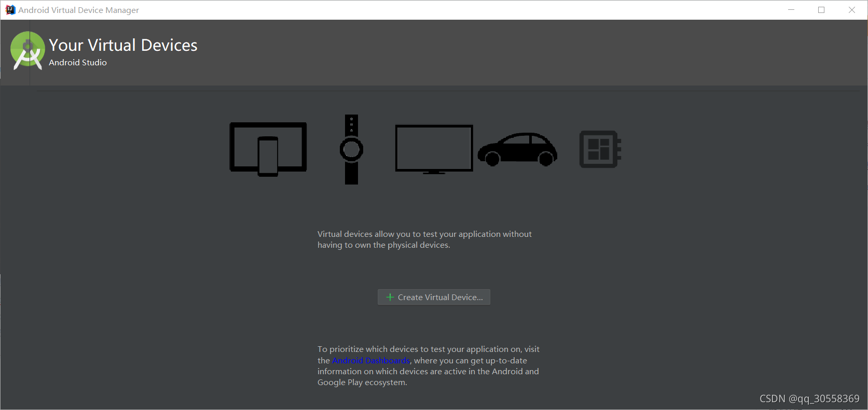Open the Android Dashboards link
This screenshot has width=868, height=410.
point(371,360)
